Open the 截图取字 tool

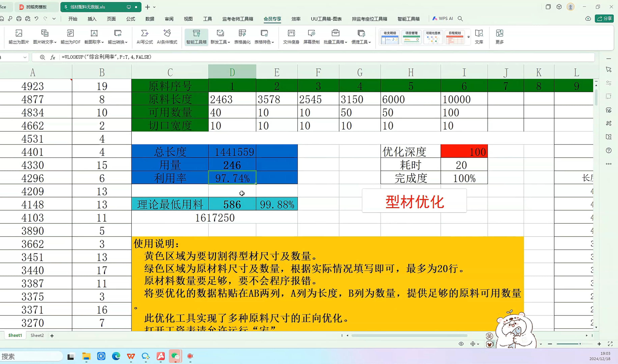[x=94, y=37]
